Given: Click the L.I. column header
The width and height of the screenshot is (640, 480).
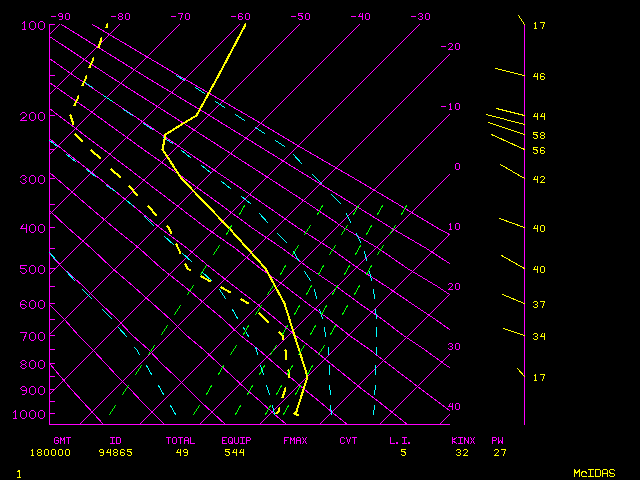Looking at the screenshot, I should pyautogui.click(x=400, y=440).
